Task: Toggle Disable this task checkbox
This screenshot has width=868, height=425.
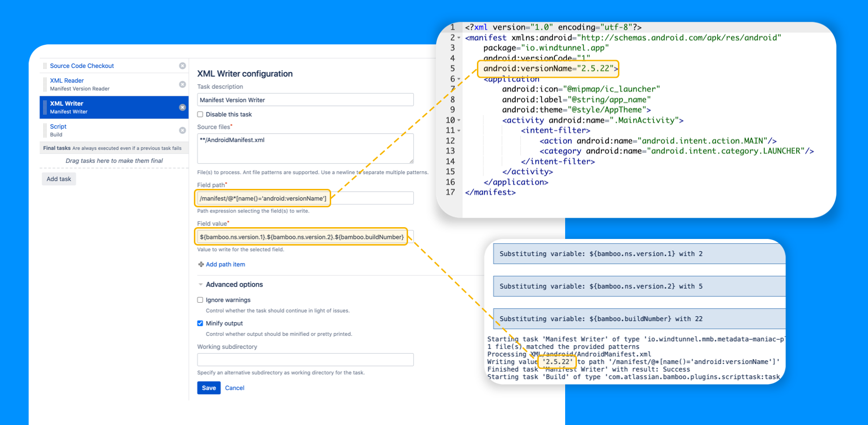Action: coord(200,114)
